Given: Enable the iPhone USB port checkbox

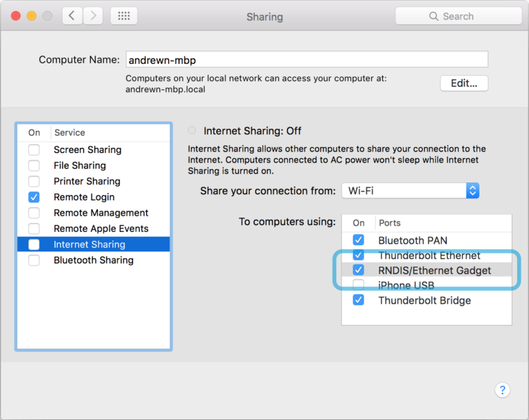Looking at the screenshot, I should click(x=358, y=285).
